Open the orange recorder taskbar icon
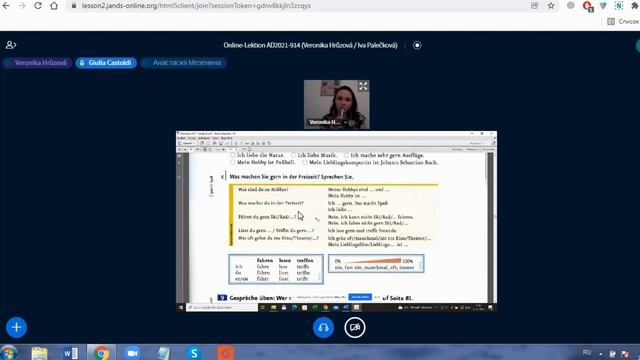This screenshot has width=640, height=360. click(225, 353)
